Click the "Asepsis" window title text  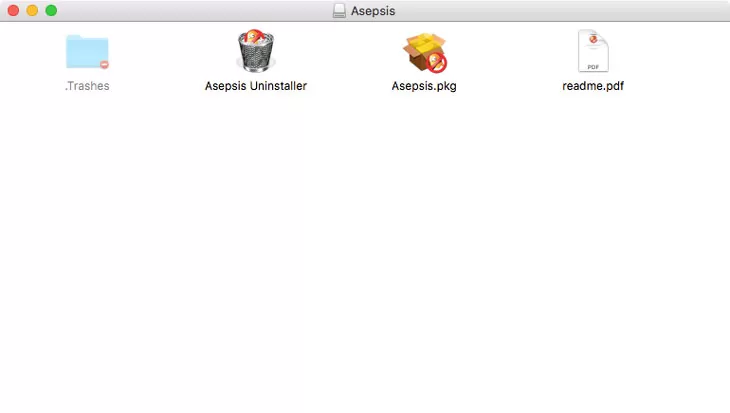click(x=373, y=11)
